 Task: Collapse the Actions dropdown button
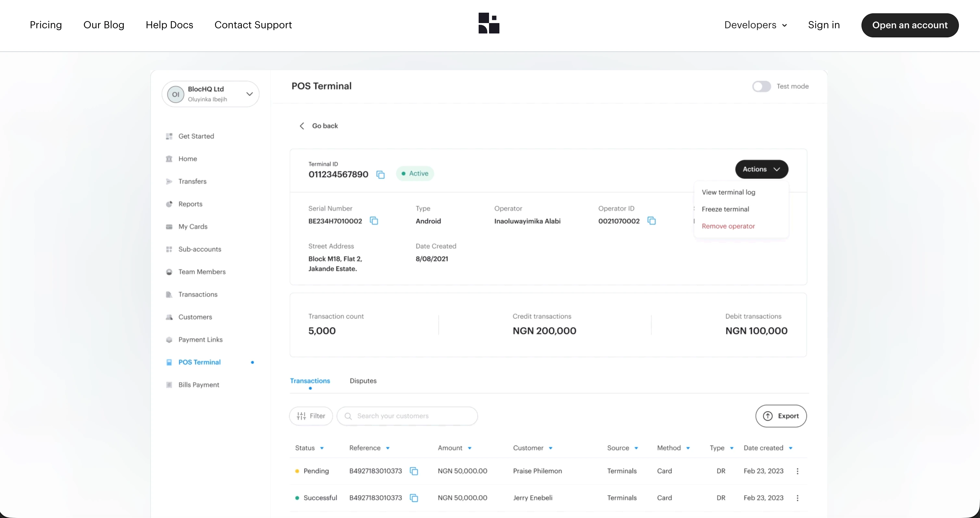761,169
